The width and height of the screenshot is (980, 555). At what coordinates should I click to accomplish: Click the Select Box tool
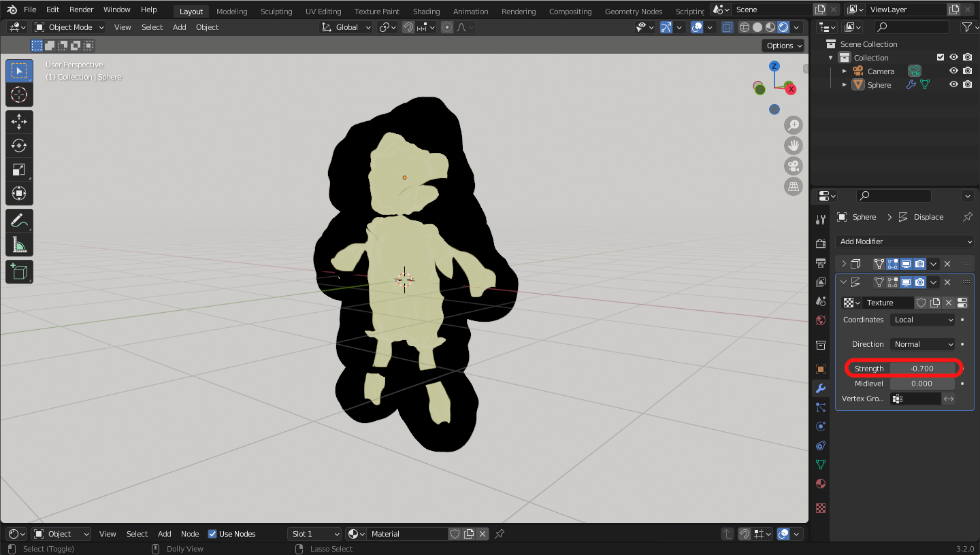tap(19, 71)
